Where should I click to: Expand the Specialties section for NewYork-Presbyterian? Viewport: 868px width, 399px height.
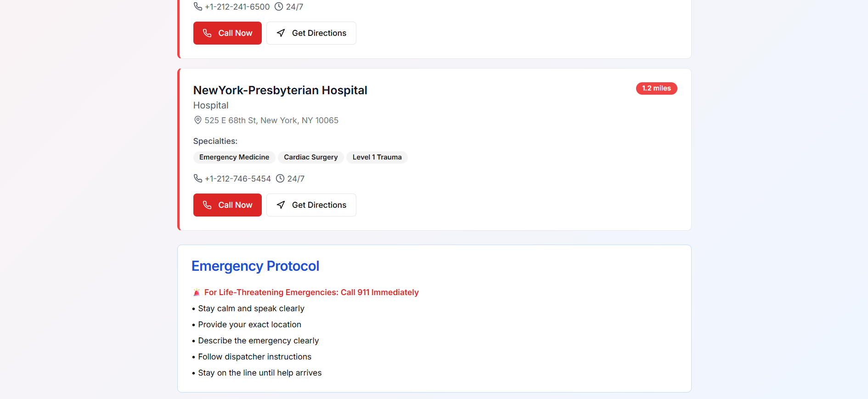pyautogui.click(x=215, y=141)
